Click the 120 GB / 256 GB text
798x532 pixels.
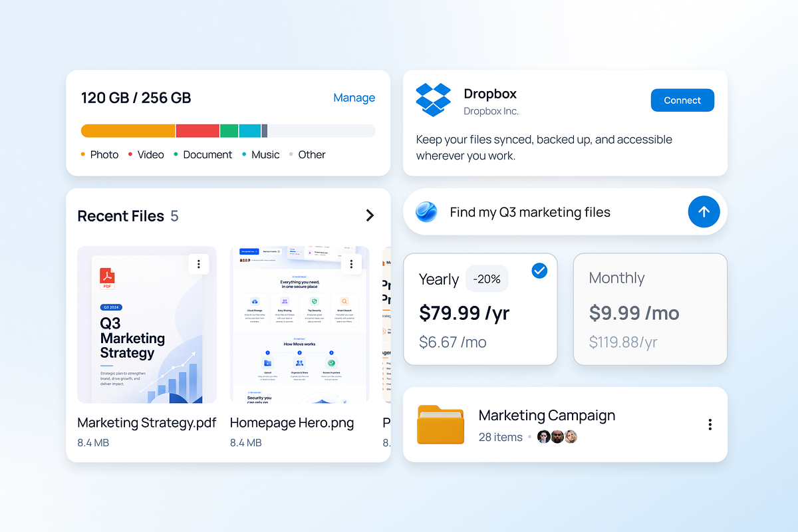(136, 98)
